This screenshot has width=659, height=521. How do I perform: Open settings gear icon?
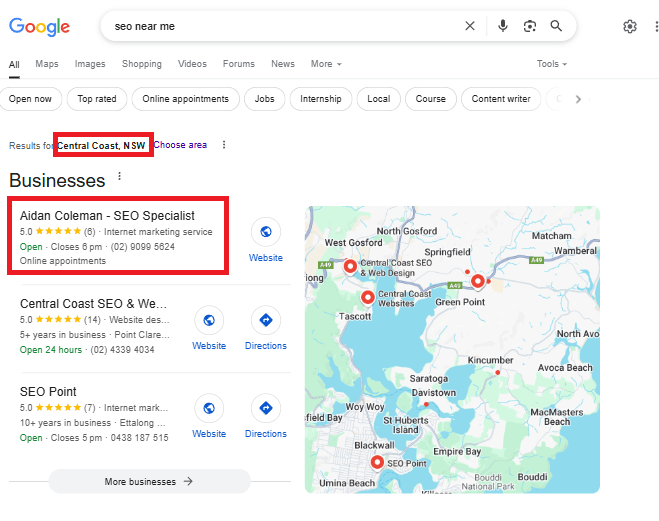630,26
